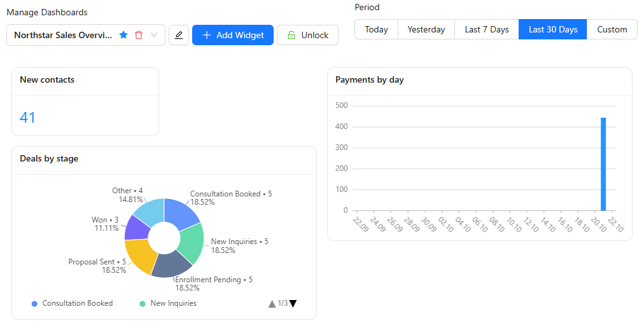Image resolution: width=644 pixels, height=328 pixels.
Task: Select the Yesterday period tab
Action: [x=426, y=29]
